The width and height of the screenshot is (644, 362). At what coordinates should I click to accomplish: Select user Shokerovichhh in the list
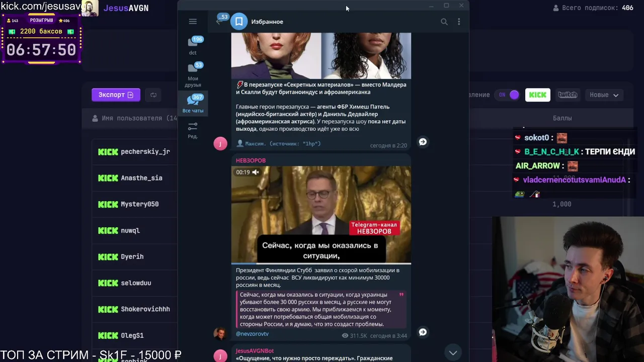pos(145,309)
